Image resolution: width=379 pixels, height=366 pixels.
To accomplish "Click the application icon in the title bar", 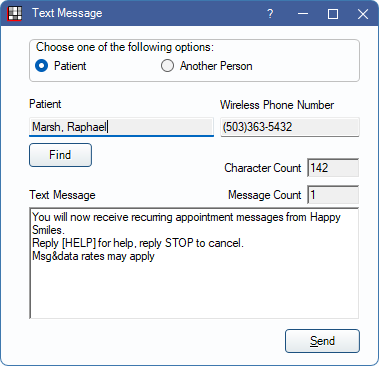I will (x=14, y=14).
